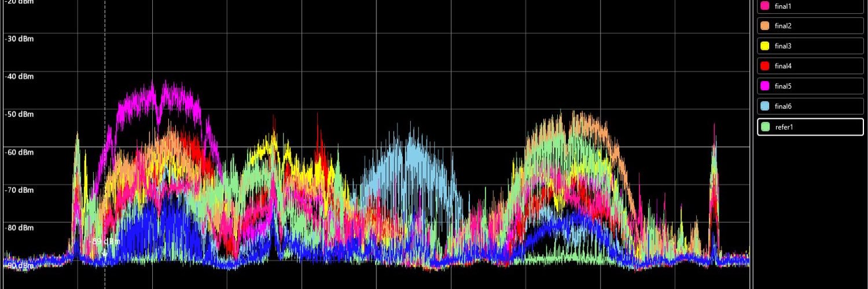Click the -70 dBm axis label
The height and width of the screenshot is (289, 868).
pos(19,190)
